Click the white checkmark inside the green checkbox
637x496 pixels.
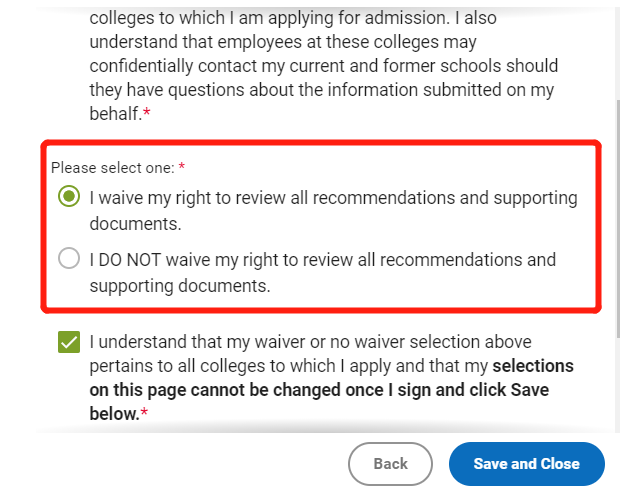69,343
